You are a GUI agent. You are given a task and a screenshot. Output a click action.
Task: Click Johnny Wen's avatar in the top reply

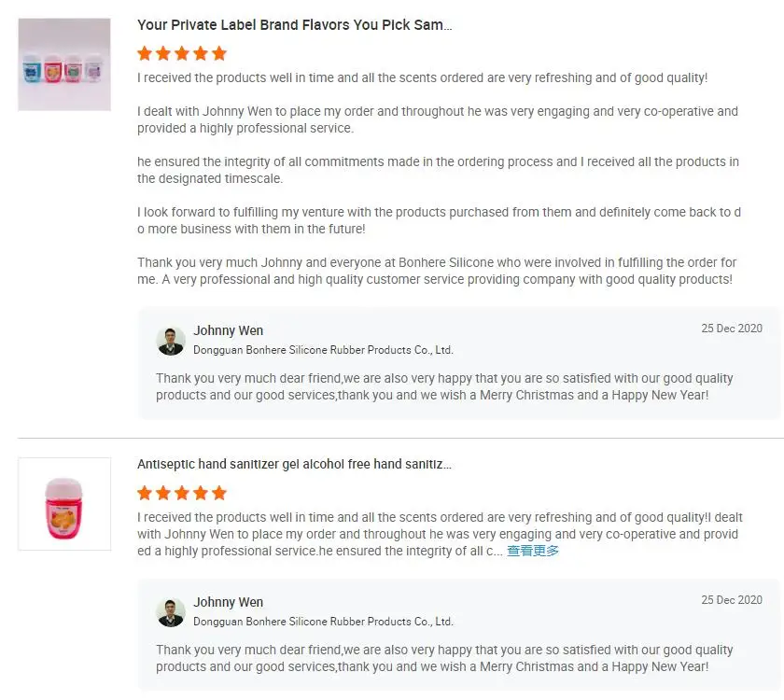(x=171, y=342)
